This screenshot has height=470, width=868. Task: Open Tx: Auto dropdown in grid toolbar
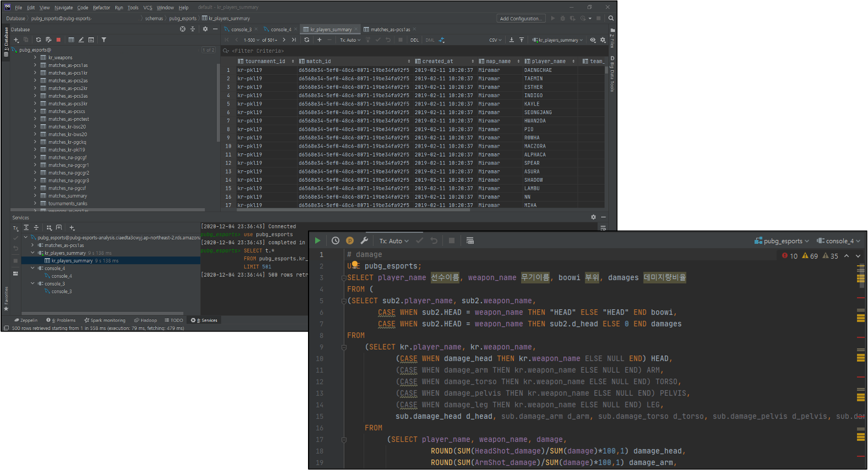[x=350, y=40]
